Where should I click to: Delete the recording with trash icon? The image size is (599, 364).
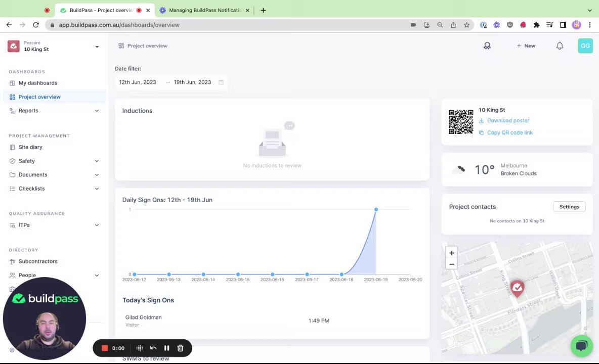[180, 348]
